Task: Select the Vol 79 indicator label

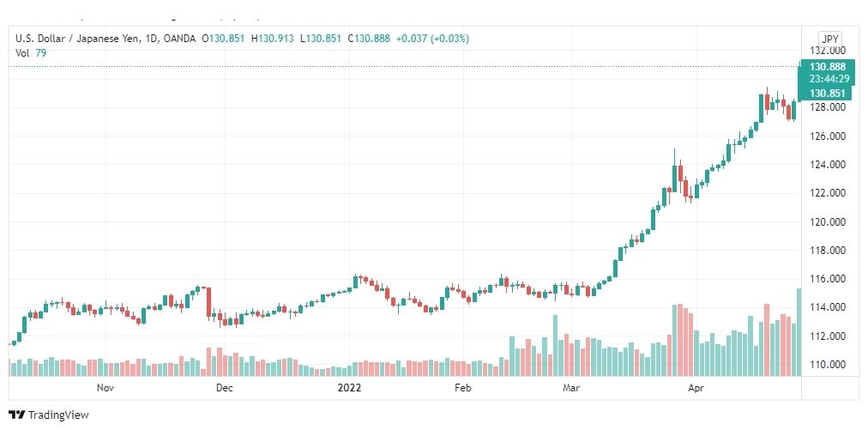Action: (30, 52)
